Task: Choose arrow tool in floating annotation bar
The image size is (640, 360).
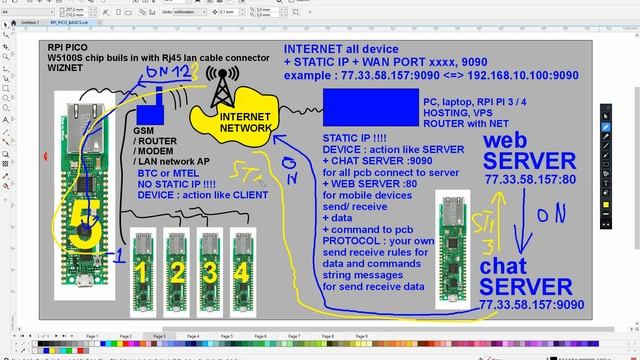Action: [606, 155]
